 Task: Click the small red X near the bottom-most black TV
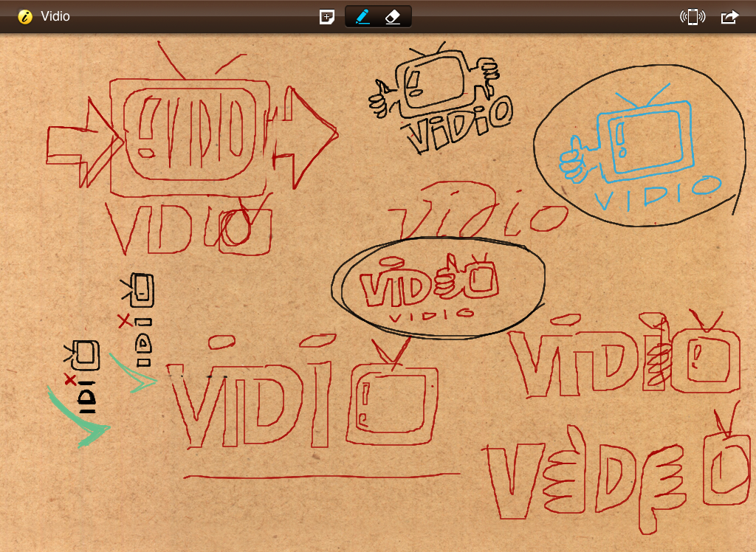click(x=70, y=379)
